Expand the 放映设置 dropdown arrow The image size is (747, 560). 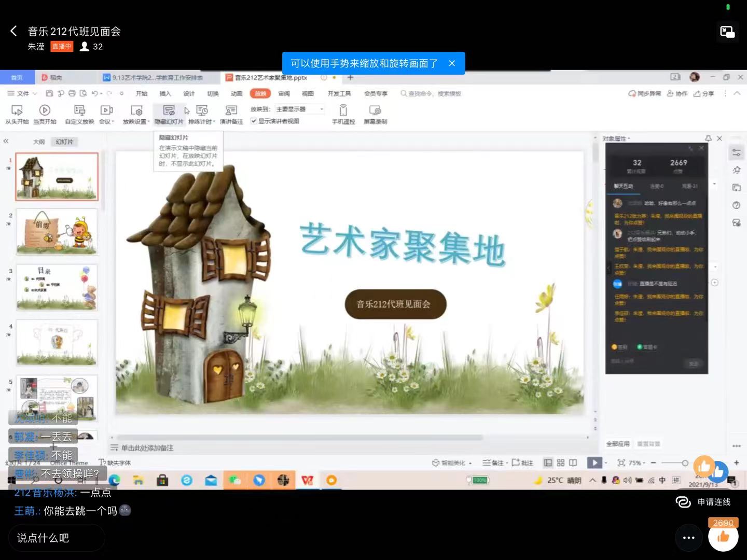pos(148,122)
